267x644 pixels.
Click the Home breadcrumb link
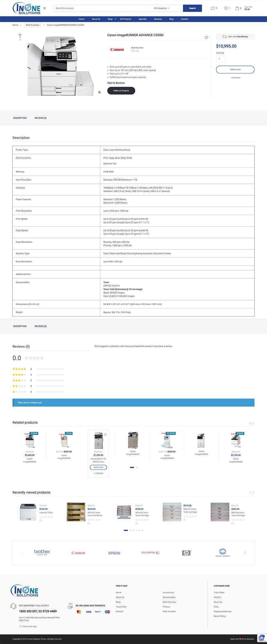15,25
